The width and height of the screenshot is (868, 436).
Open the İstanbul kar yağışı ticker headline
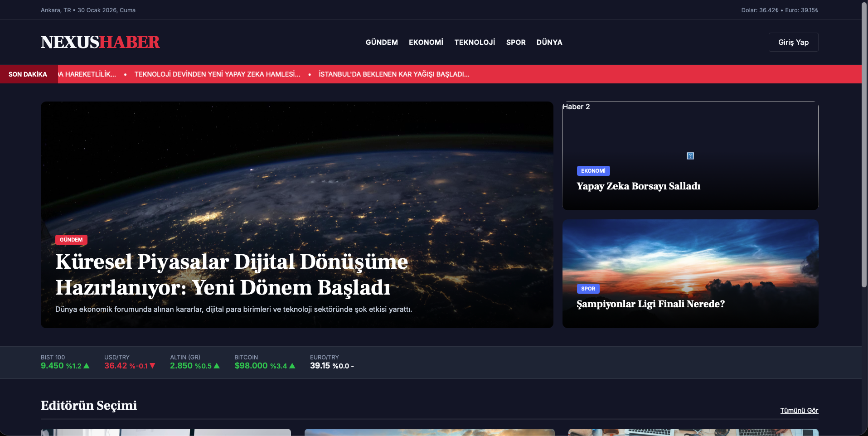click(394, 74)
